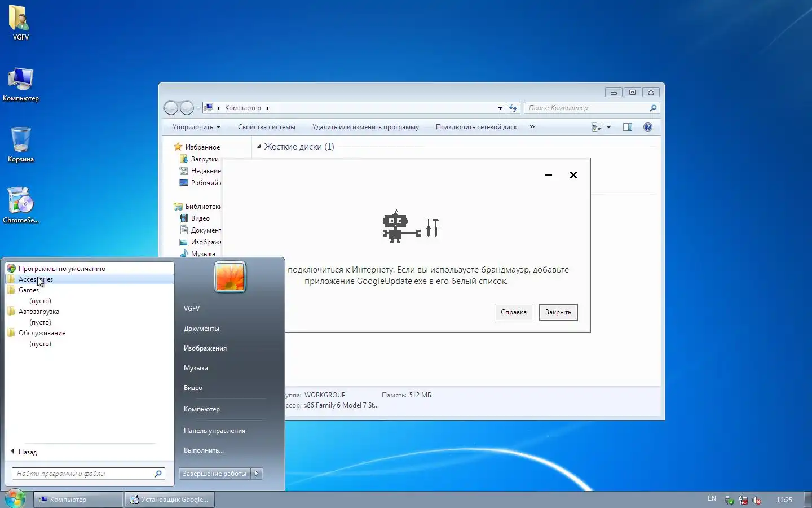Image resolution: width=812 pixels, height=508 pixels.
Task: Change the view with the views icon
Action: [x=597, y=127]
